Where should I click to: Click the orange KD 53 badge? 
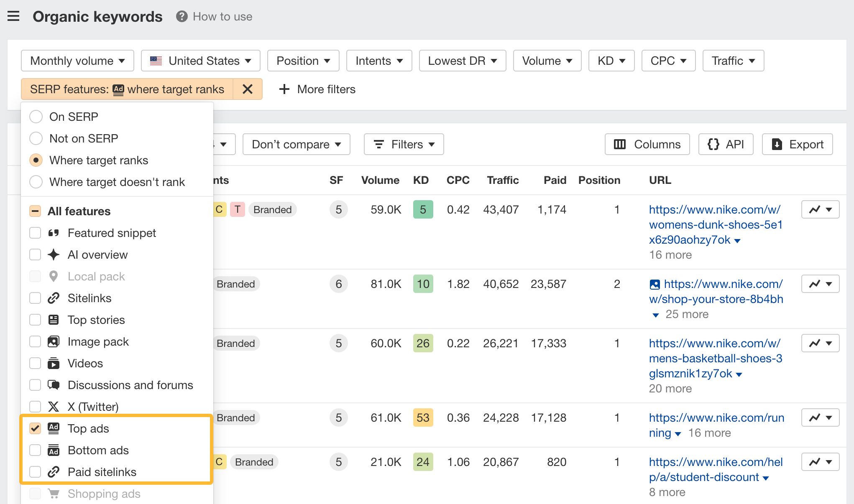422,417
